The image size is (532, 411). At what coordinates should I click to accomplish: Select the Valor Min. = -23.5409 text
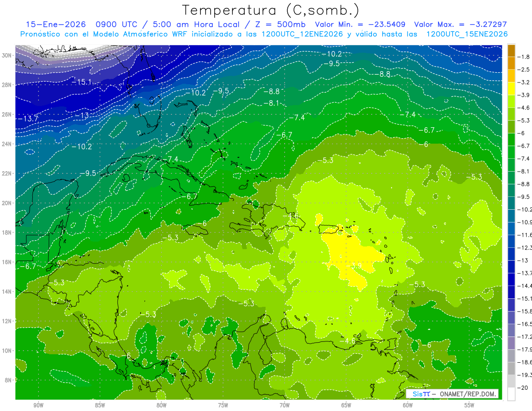pyautogui.click(x=360, y=24)
